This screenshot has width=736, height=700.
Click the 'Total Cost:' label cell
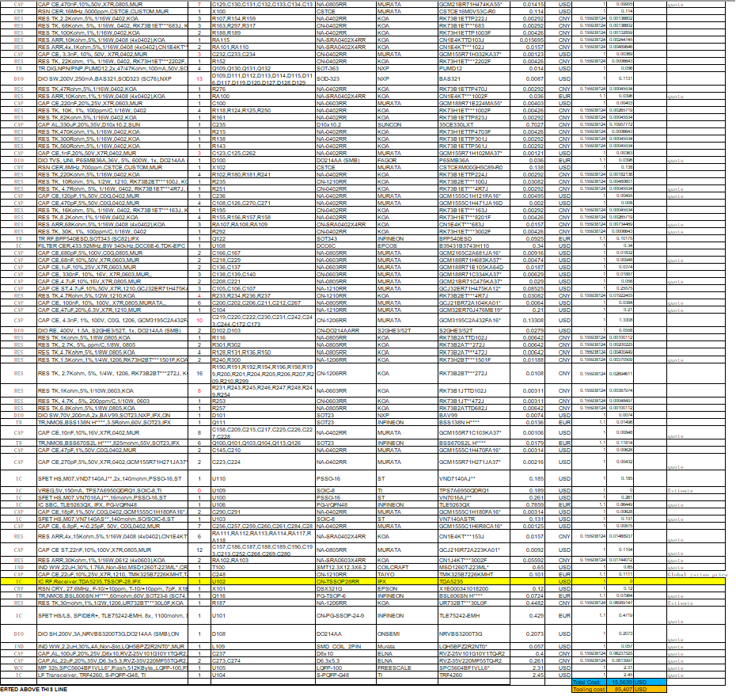pyautogui.click(x=589, y=682)
